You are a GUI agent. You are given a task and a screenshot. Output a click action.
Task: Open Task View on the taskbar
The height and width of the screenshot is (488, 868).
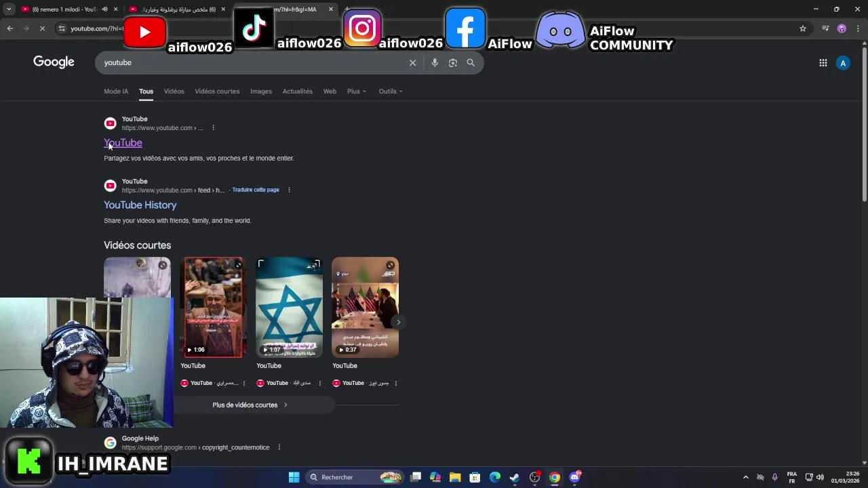click(416, 477)
